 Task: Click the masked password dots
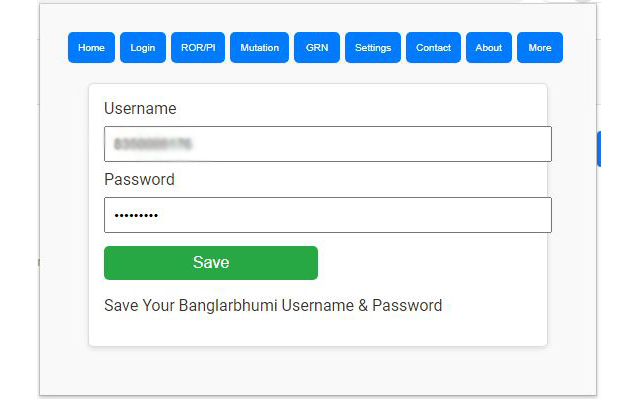tap(136, 216)
